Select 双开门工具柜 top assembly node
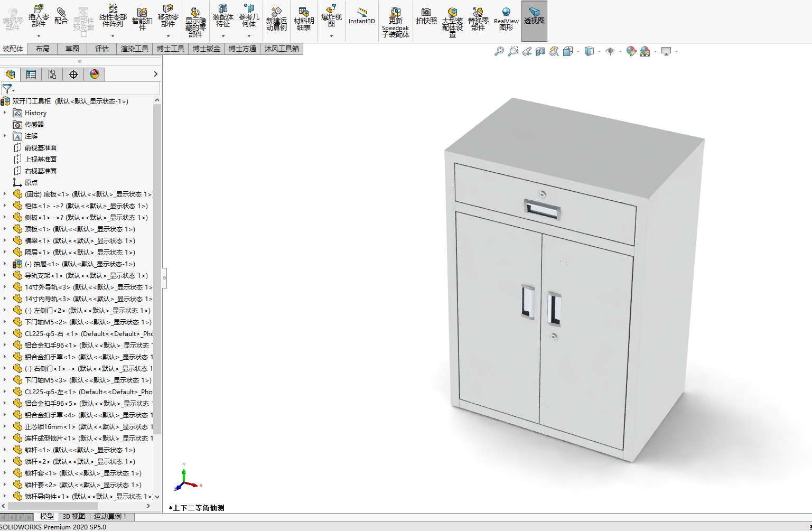This screenshot has height=531, width=812. coord(70,101)
